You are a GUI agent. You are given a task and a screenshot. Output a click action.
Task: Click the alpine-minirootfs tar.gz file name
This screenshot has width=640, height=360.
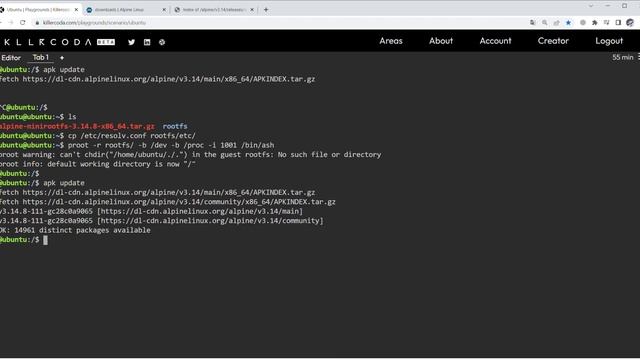[x=77, y=126]
